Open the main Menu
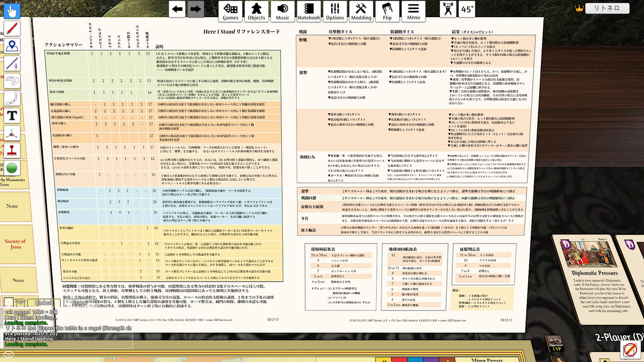Viewport: 644px width, 362px height. point(413,11)
